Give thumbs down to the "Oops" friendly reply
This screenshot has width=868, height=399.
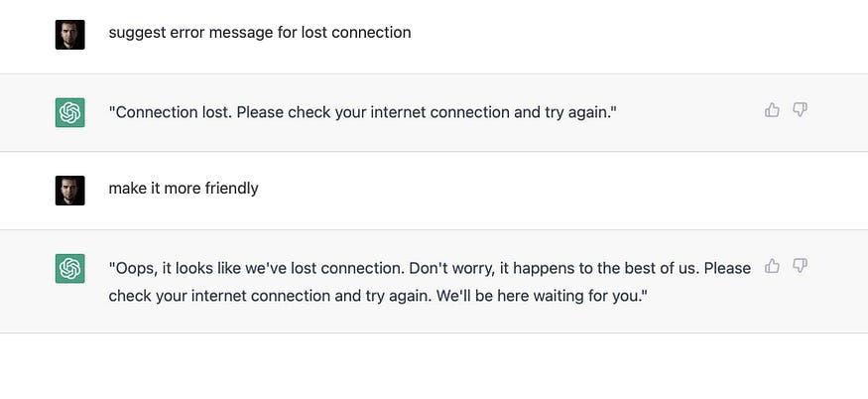point(800,267)
